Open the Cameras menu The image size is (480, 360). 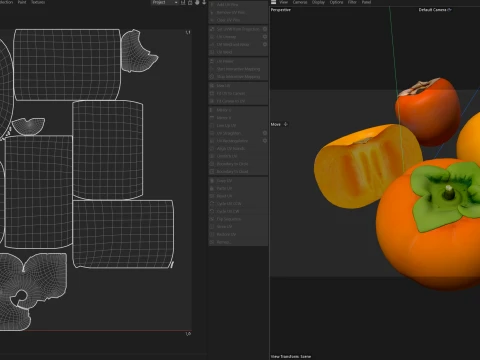click(300, 2)
